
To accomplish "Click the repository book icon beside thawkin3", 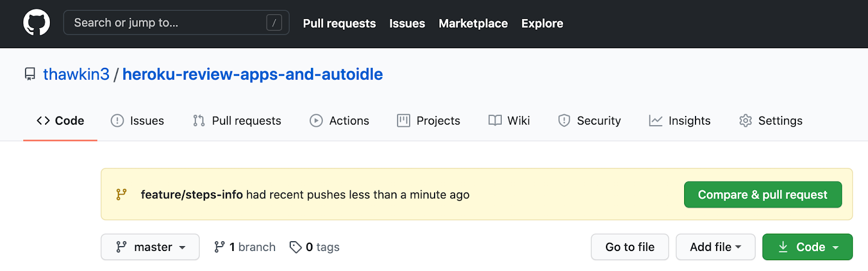I will [30, 74].
